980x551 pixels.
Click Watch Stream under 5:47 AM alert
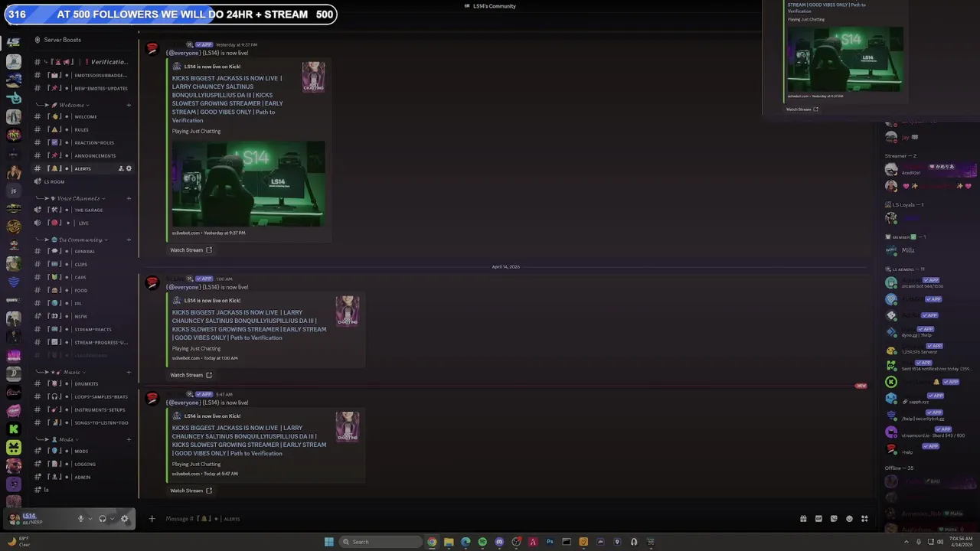(191, 491)
